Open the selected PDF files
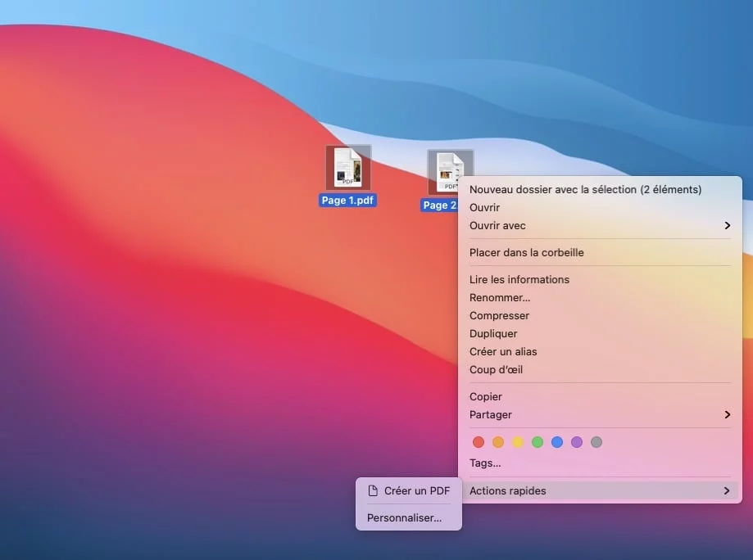Image resolution: width=753 pixels, height=560 pixels. tap(484, 207)
